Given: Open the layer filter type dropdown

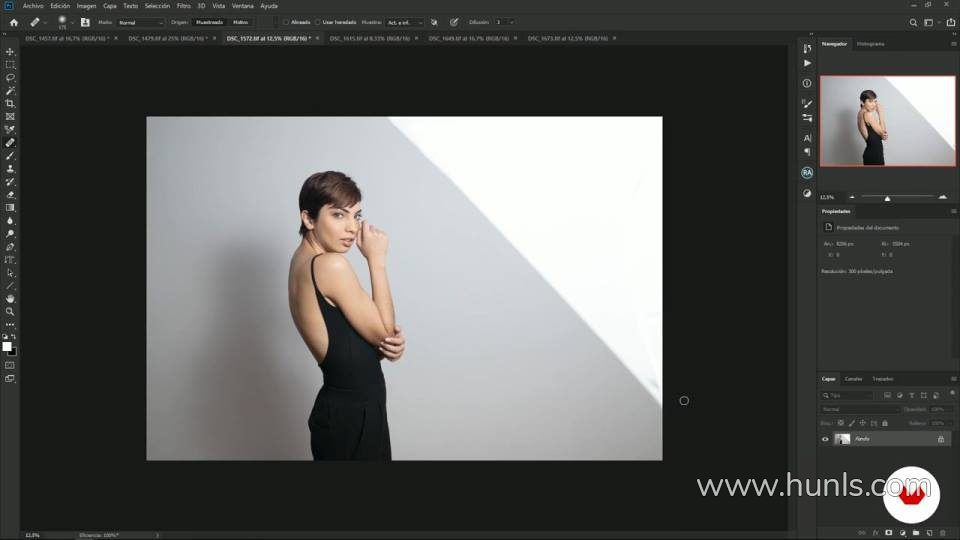Looking at the screenshot, I should pos(847,396).
